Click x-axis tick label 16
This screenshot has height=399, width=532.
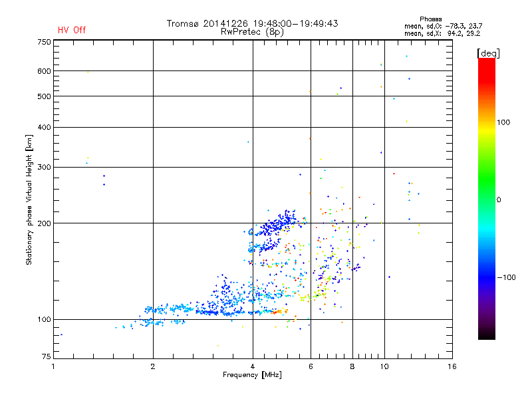pos(452,366)
